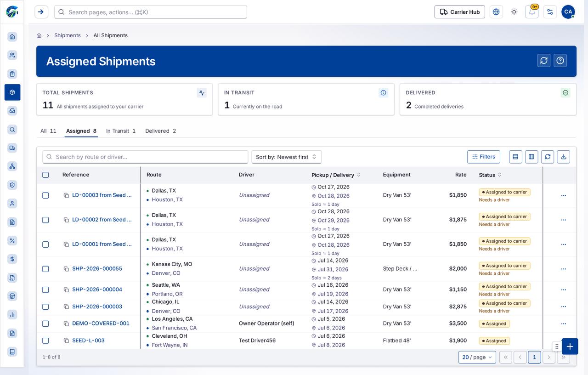Switch to the Delivered tab

coord(161,131)
